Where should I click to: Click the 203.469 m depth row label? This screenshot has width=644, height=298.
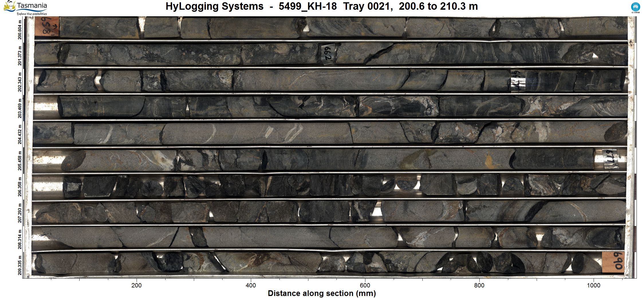point(20,108)
